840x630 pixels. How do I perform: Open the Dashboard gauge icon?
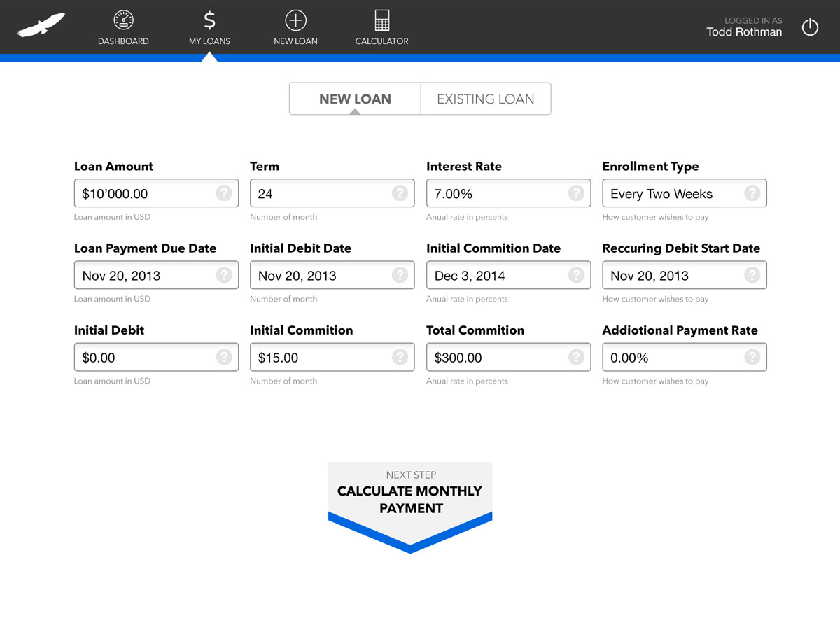tap(123, 21)
